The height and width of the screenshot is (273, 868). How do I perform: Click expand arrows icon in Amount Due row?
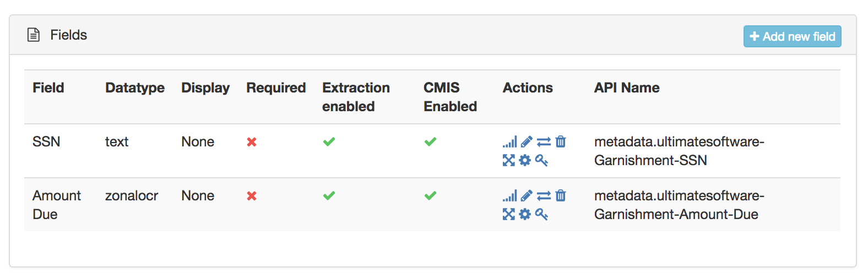[509, 214]
